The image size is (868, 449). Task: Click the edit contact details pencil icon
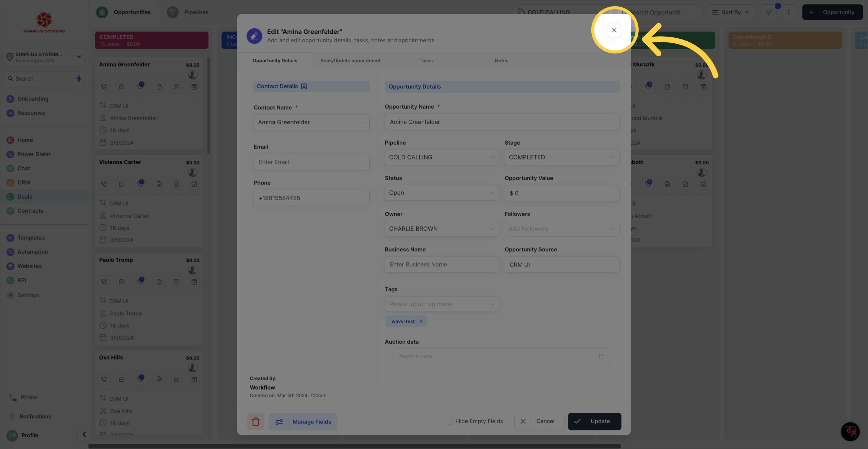(x=304, y=86)
